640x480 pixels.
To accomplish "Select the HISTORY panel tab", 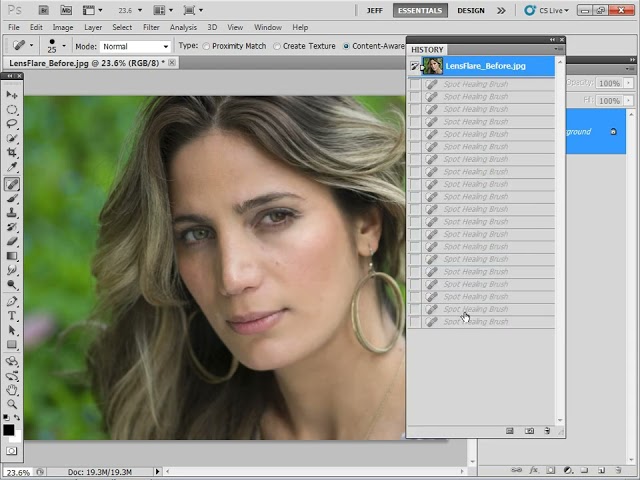I will point(427,50).
